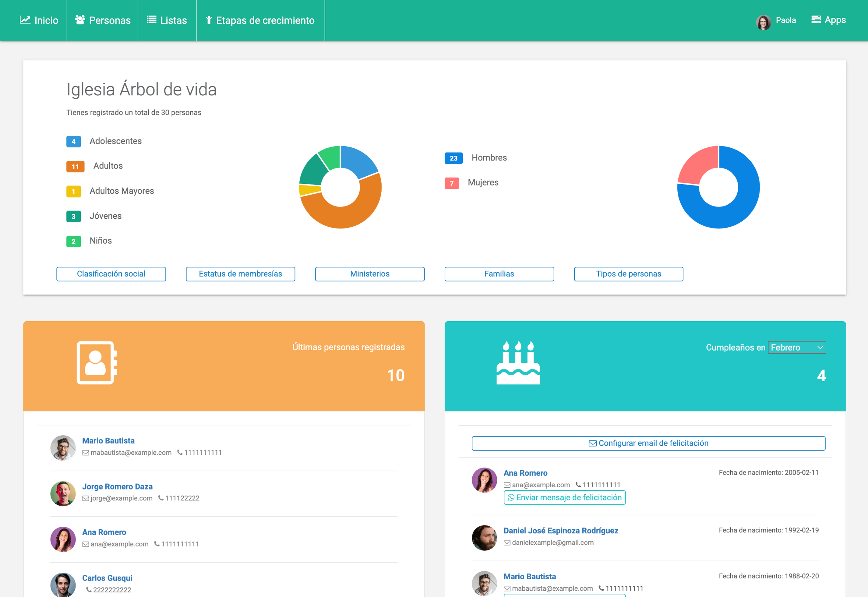
Task: Click the Tipos de personas button
Action: click(628, 274)
